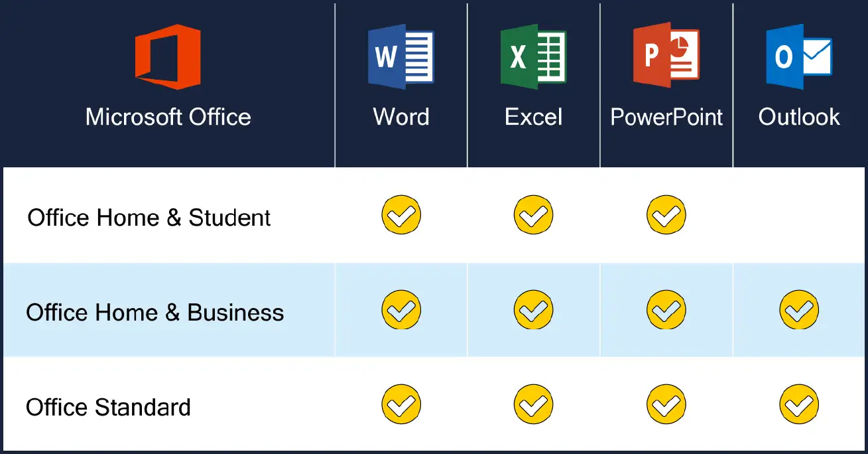Select the Excel column header label

[534, 117]
